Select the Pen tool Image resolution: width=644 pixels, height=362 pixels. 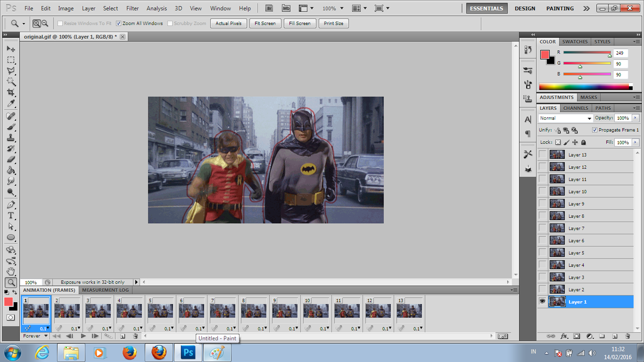[11, 205]
